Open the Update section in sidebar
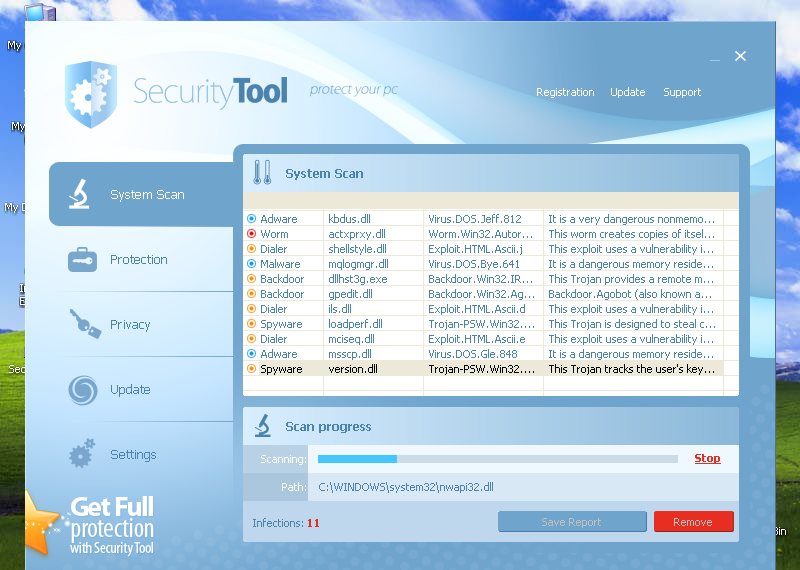The image size is (800, 570). pos(141,389)
